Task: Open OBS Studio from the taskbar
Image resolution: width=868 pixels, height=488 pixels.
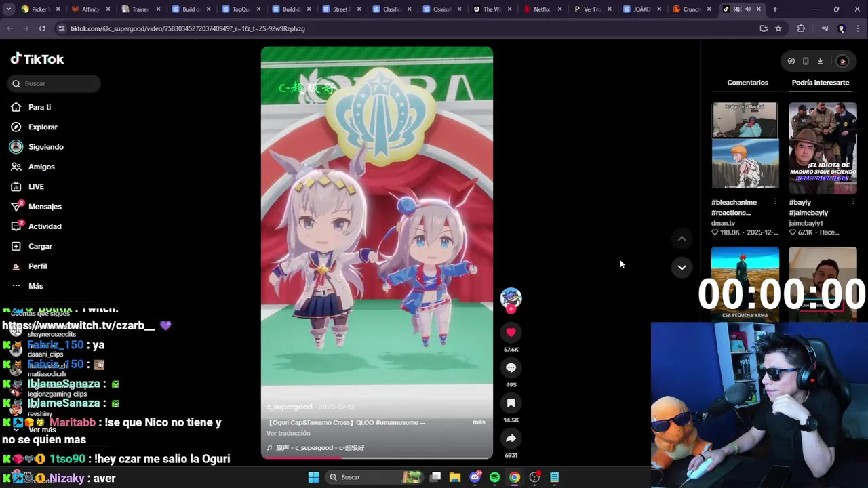Action: [534, 477]
